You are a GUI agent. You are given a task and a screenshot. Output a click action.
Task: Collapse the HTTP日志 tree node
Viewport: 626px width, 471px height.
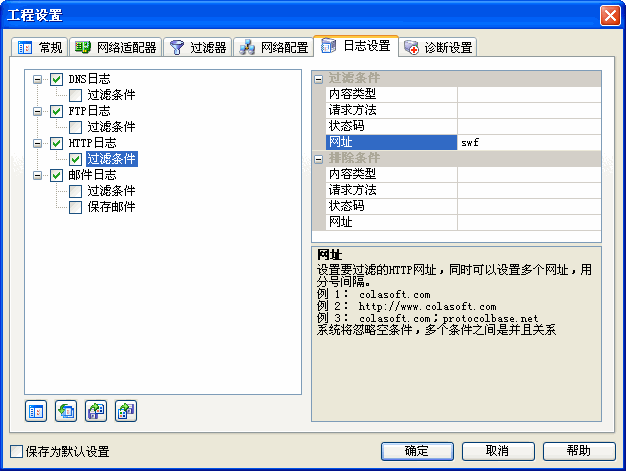(37, 143)
